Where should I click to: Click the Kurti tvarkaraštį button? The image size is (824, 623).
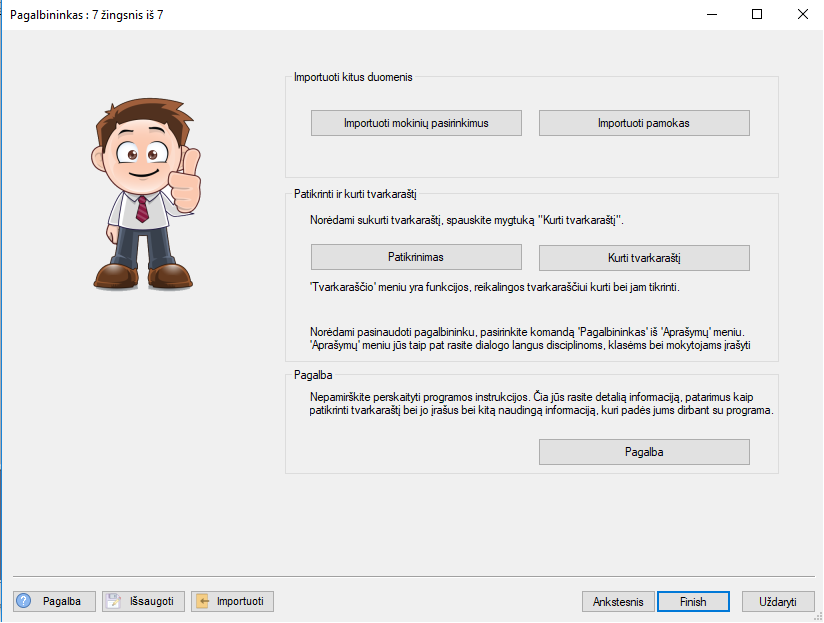pyautogui.click(x=644, y=258)
